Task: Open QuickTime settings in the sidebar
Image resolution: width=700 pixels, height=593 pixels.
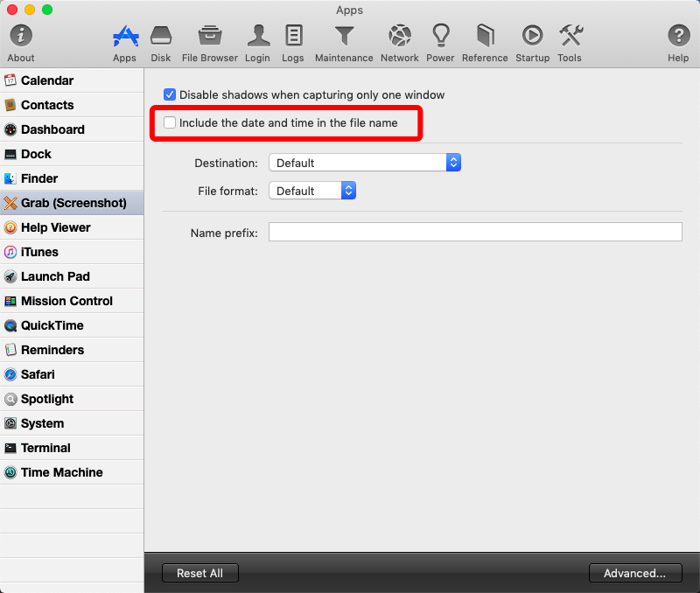Action: point(72,325)
